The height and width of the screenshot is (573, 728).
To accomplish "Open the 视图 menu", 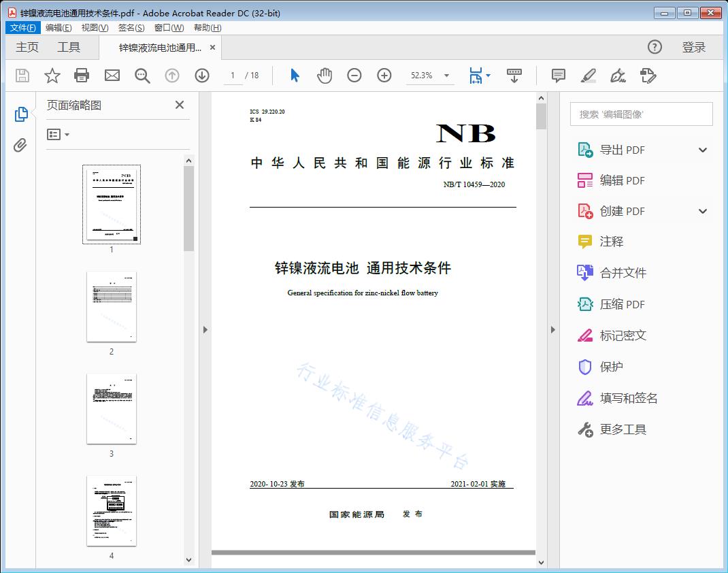I will click(95, 27).
